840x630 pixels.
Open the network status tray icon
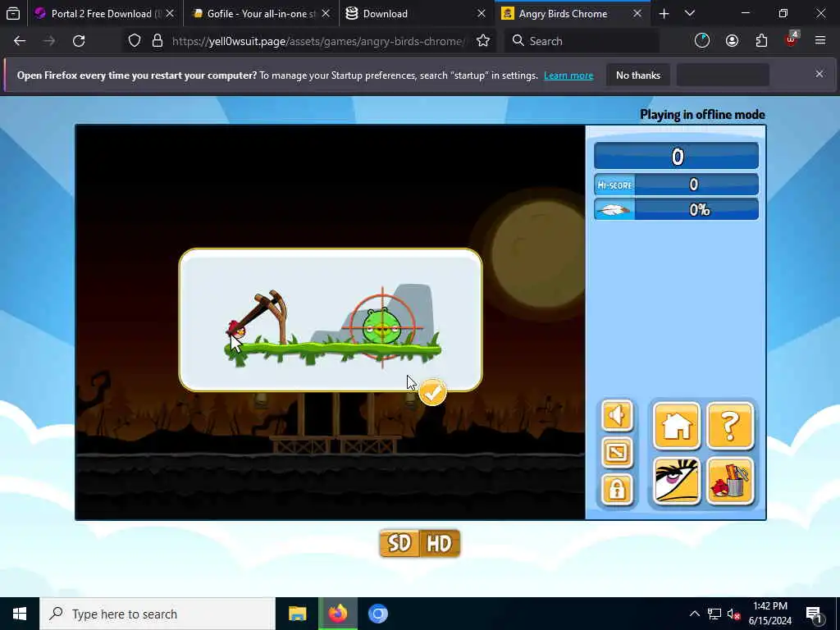714,614
